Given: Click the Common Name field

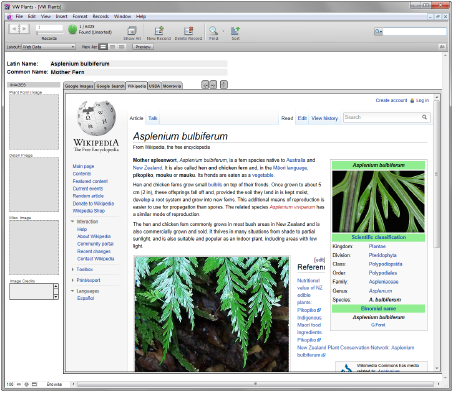Looking at the screenshot, I should point(138,72).
